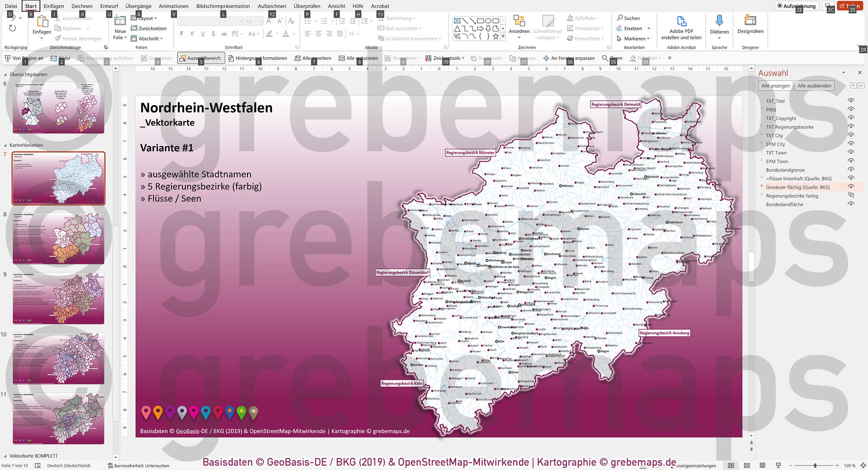Screen dimensions: 868x470
Task: Hide the Bundeslandgrenze layer
Action: click(x=851, y=170)
